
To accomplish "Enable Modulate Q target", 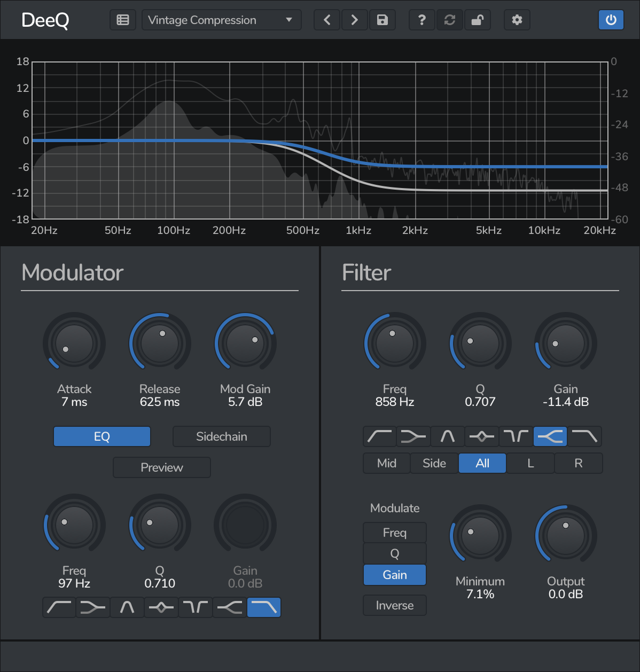I will (x=395, y=553).
